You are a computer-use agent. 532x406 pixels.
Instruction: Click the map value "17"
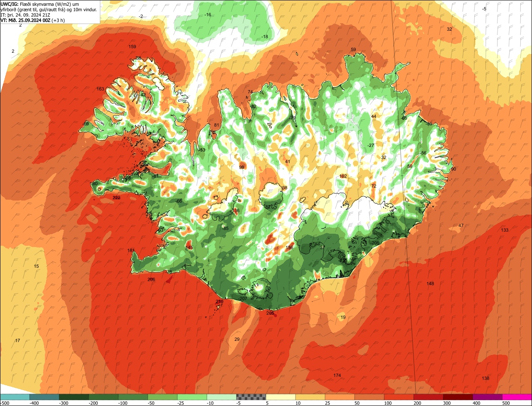click(17, 340)
